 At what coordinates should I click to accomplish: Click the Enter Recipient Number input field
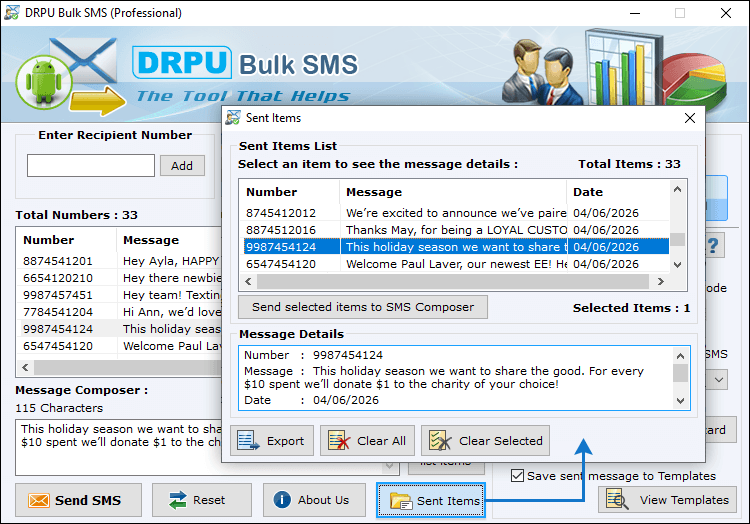pos(91,165)
